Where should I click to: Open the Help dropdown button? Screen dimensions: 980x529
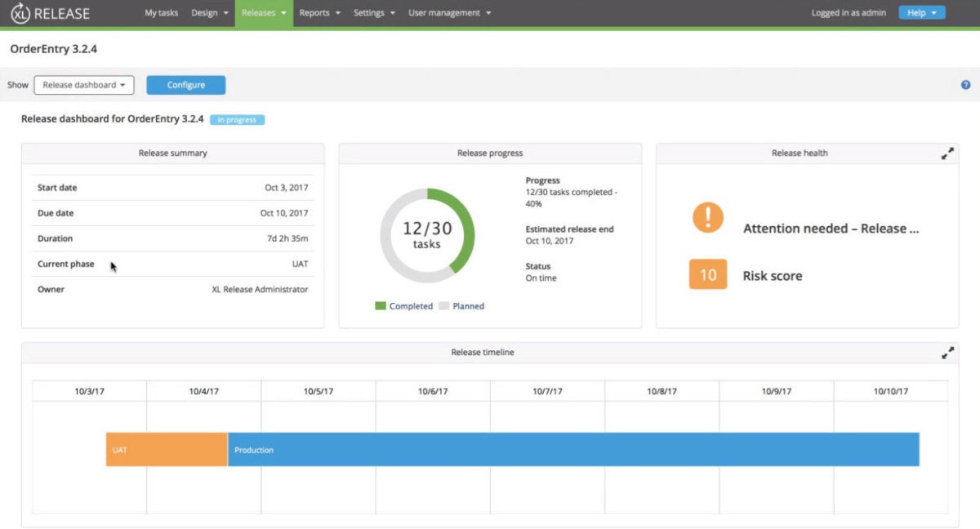click(922, 13)
